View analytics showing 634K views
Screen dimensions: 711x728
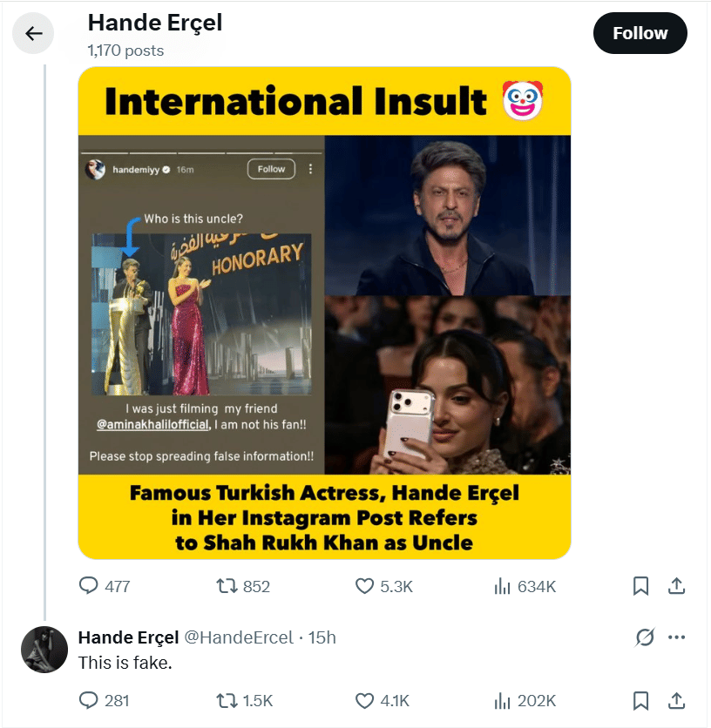525,586
